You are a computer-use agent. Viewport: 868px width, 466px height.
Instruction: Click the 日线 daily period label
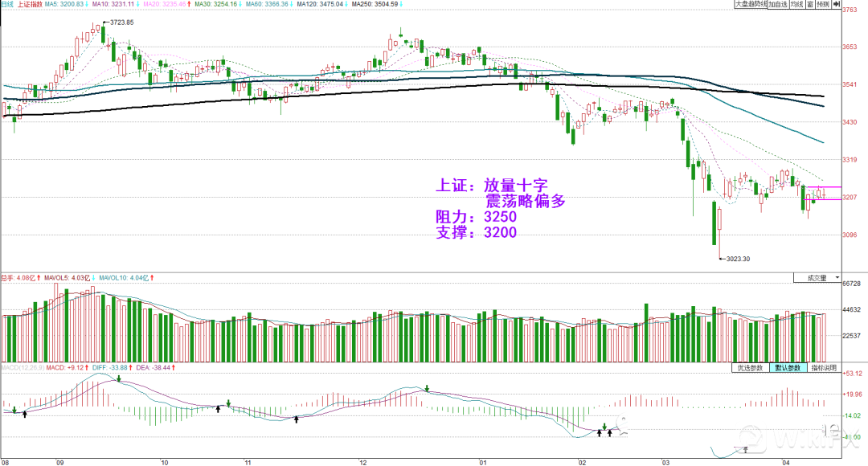click(x=8, y=5)
